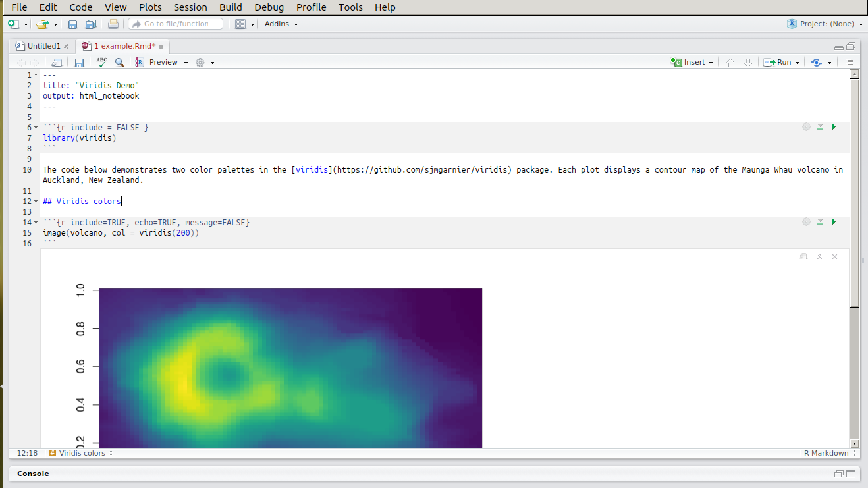
Task: Expand the recent files dropdown arrow
Action: 56,24
